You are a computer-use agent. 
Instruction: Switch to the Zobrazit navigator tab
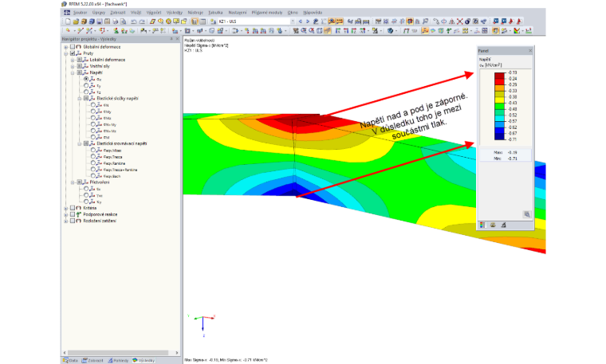(x=92, y=360)
